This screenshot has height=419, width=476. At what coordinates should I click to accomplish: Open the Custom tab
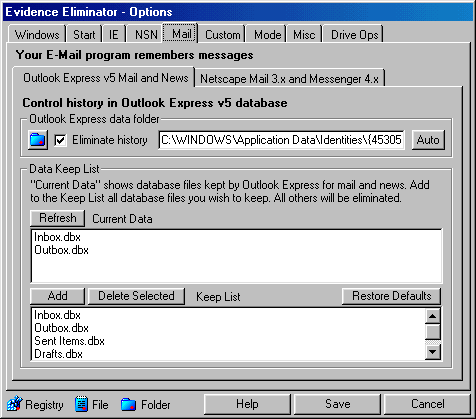223,34
